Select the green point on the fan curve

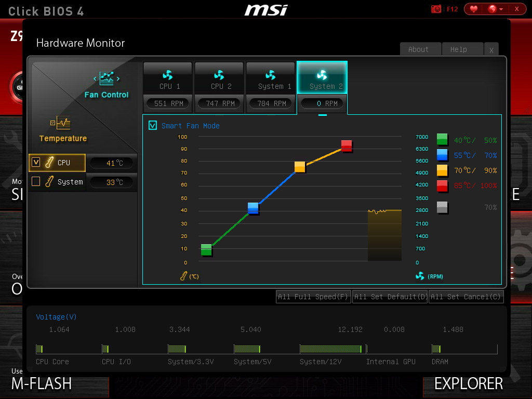click(x=206, y=250)
